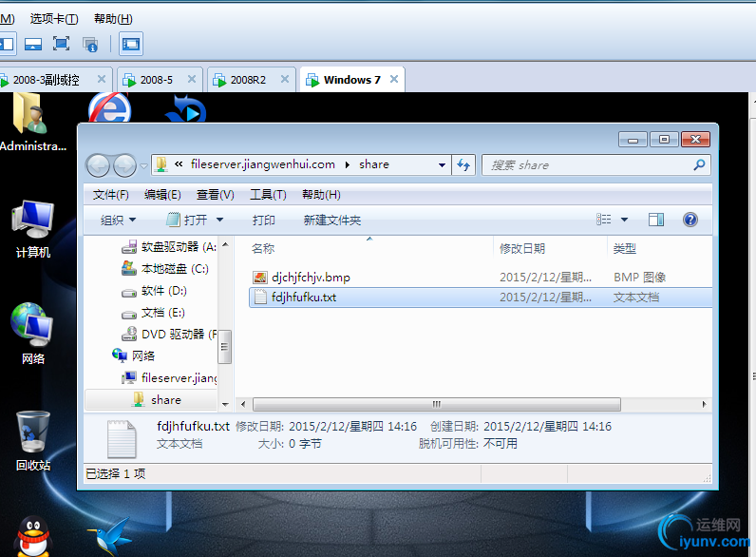Select 软盘驱动器 (A:) in tree
The image size is (756, 557).
(x=169, y=247)
